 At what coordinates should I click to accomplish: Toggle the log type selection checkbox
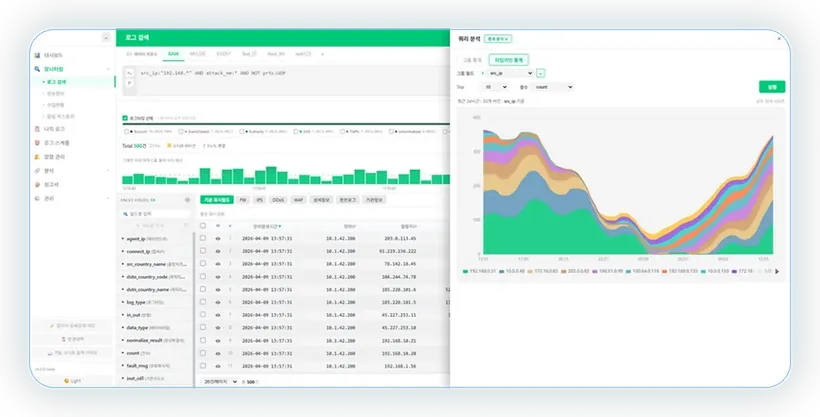coord(125,118)
